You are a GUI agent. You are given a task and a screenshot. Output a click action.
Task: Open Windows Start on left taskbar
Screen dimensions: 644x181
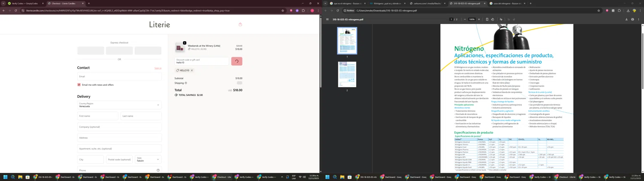[6, 177]
